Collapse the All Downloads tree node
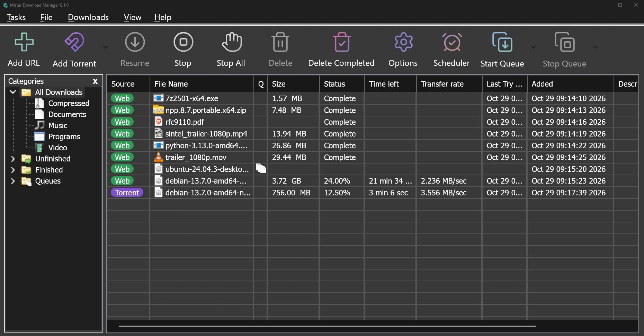Image resolution: width=644 pixels, height=336 pixels. pos(13,92)
